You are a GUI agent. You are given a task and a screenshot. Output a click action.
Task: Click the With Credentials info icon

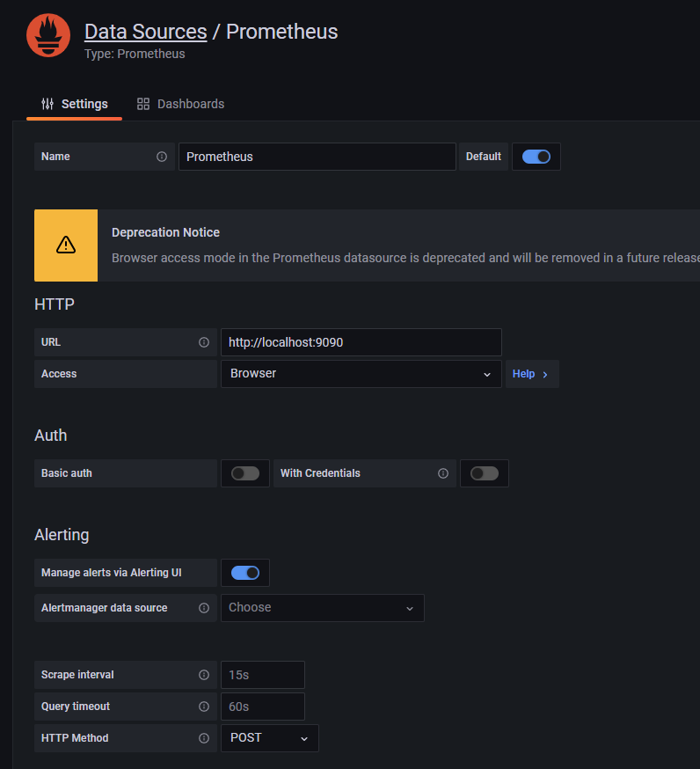443,473
